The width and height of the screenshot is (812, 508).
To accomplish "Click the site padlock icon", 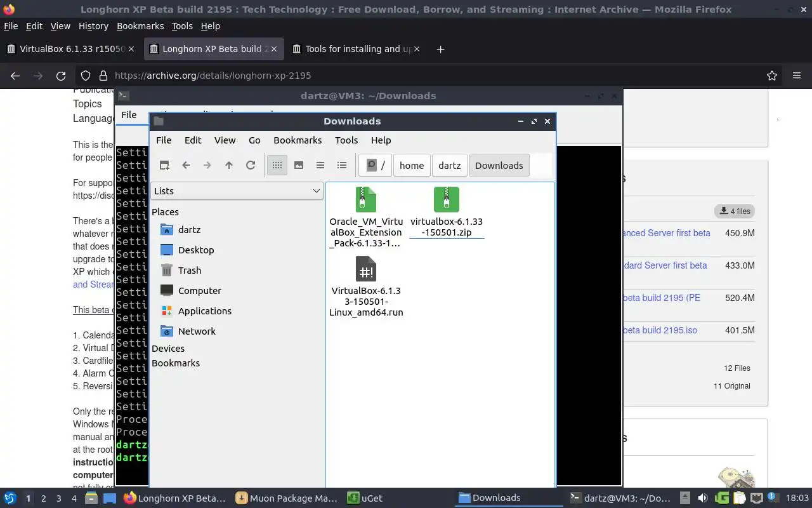I will (103, 76).
